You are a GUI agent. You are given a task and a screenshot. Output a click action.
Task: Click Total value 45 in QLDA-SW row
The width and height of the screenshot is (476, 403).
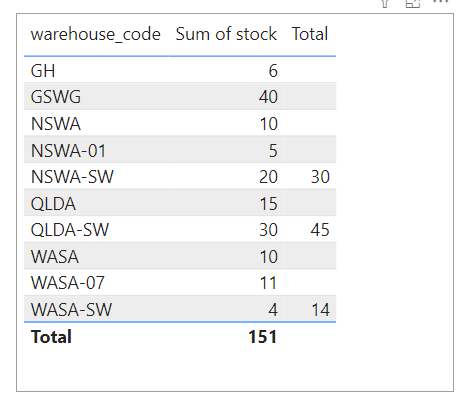[320, 230]
